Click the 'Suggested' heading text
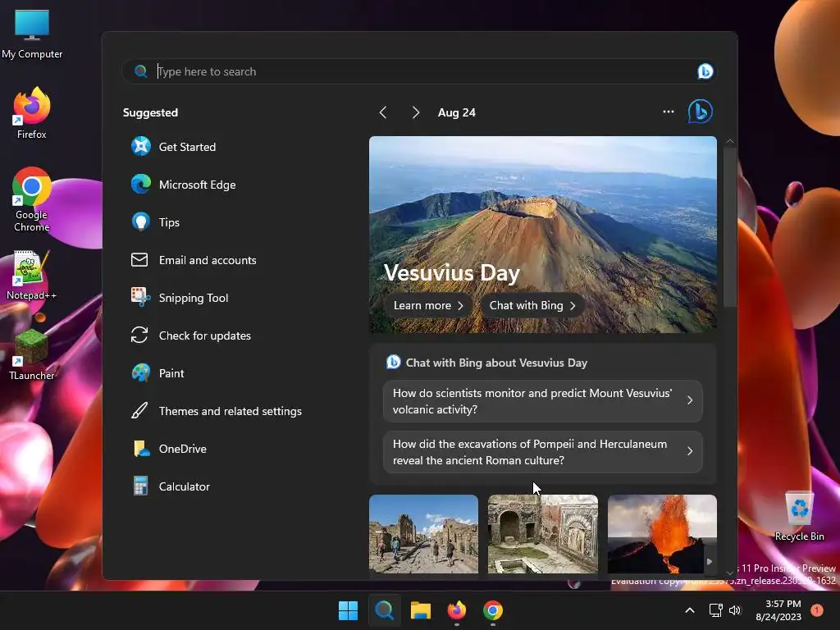The image size is (840, 630). pyautogui.click(x=151, y=112)
